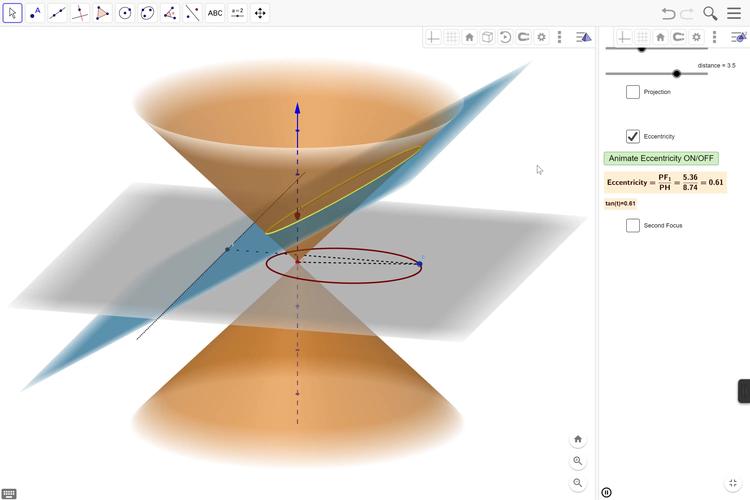
Task: Select the Perpendicular line tool
Action: click(80, 13)
